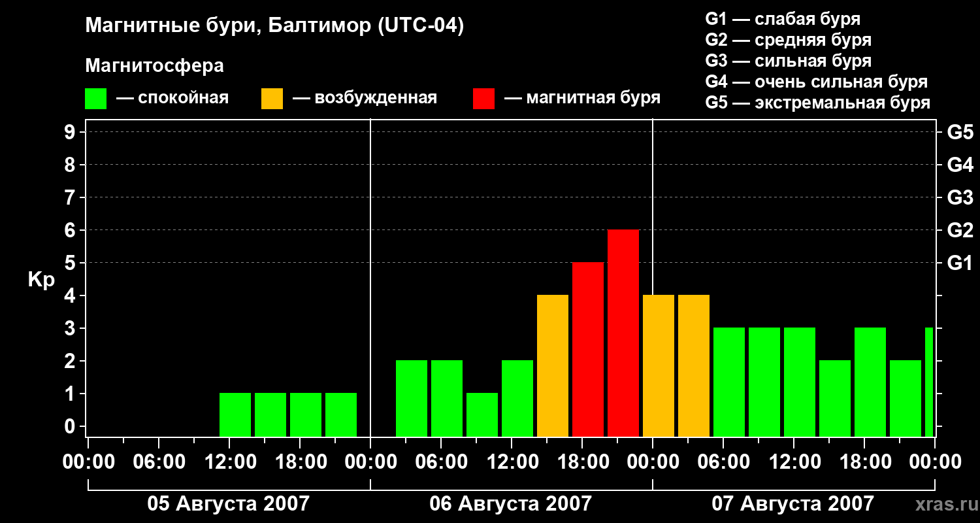Click the tallest red bar reaching Kp 6

coord(623,333)
